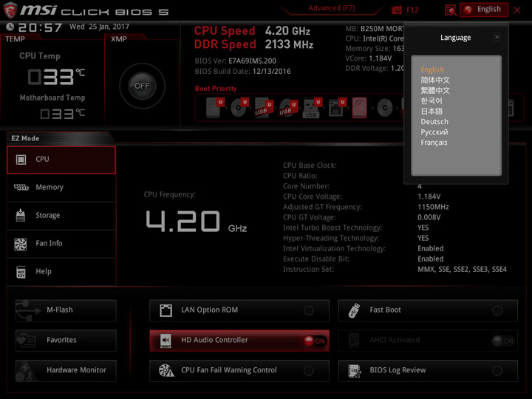The image size is (532, 399).
Task: Click the Instruction Set value MMX, SSE
Action: click(x=462, y=270)
